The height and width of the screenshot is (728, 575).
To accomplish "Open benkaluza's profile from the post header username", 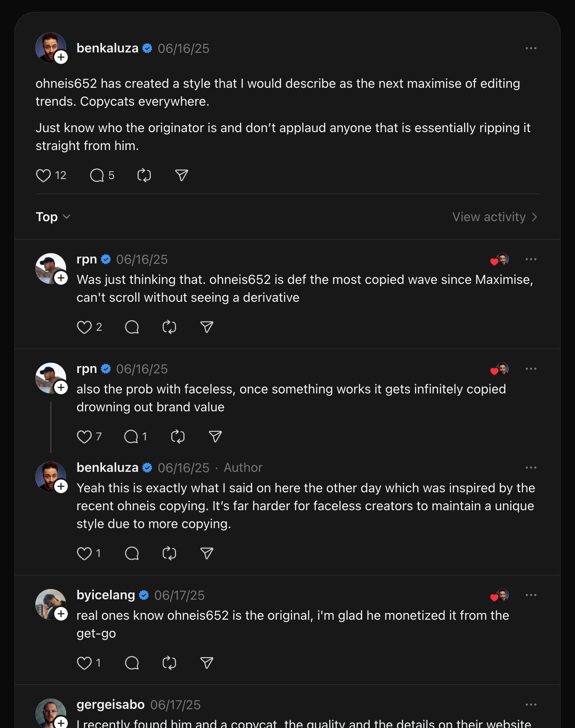I will (x=107, y=48).
